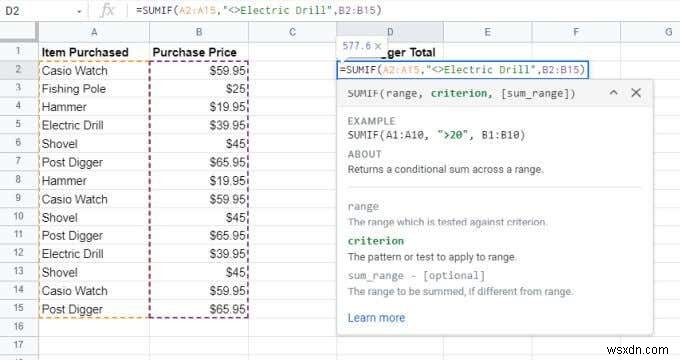680x360 pixels.
Task: Select 'Hammer' cell in row 8
Action: point(94,180)
